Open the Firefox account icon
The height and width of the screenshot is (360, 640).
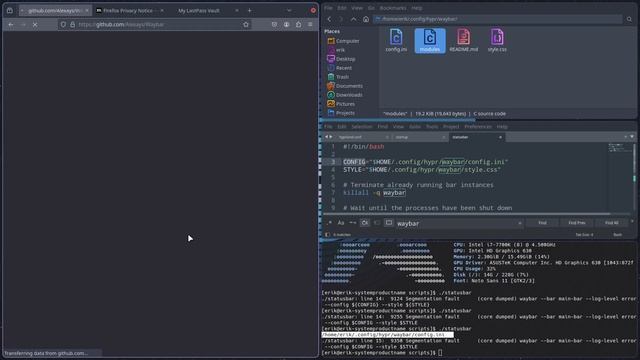click(x=287, y=24)
